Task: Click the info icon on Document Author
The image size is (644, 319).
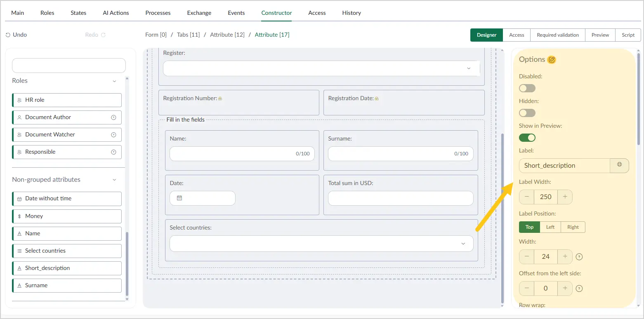Action: 114,117
